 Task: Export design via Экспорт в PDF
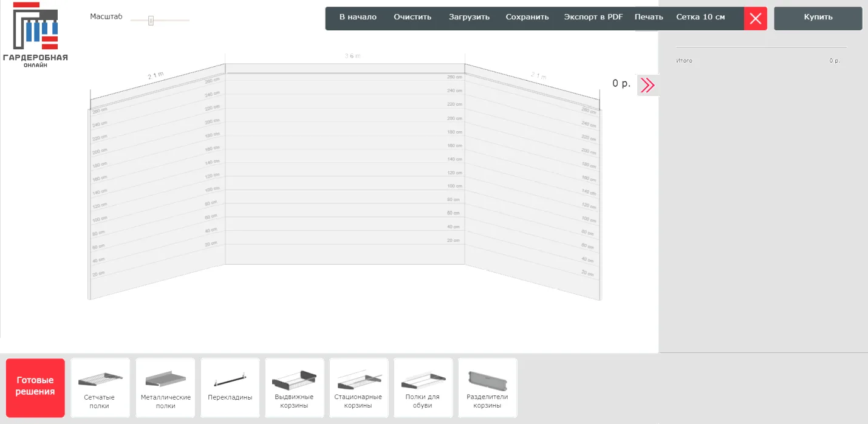593,17
